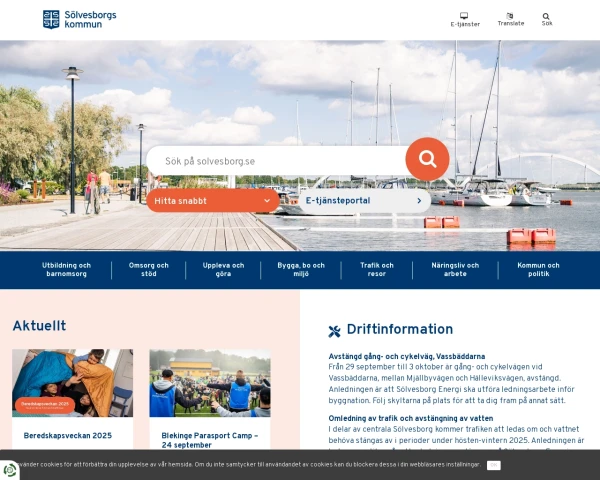
Task: Open Blekinge Parasport Camp – 24 september link
Action: point(210,440)
